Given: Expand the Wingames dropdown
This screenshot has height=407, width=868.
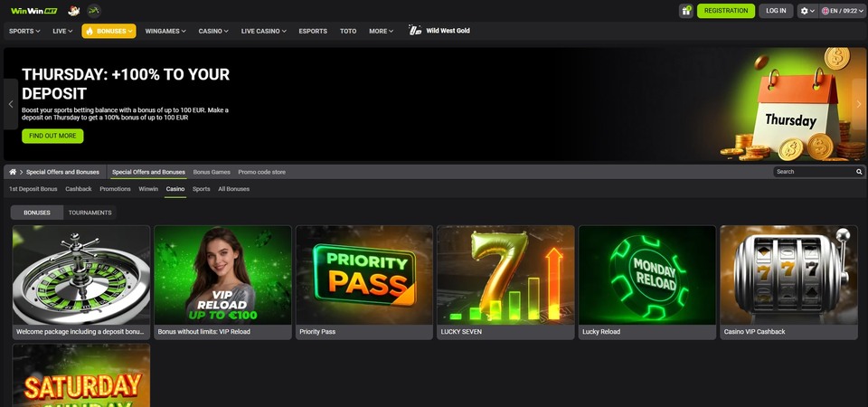Looking at the screenshot, I should click(x=165, y=31).
